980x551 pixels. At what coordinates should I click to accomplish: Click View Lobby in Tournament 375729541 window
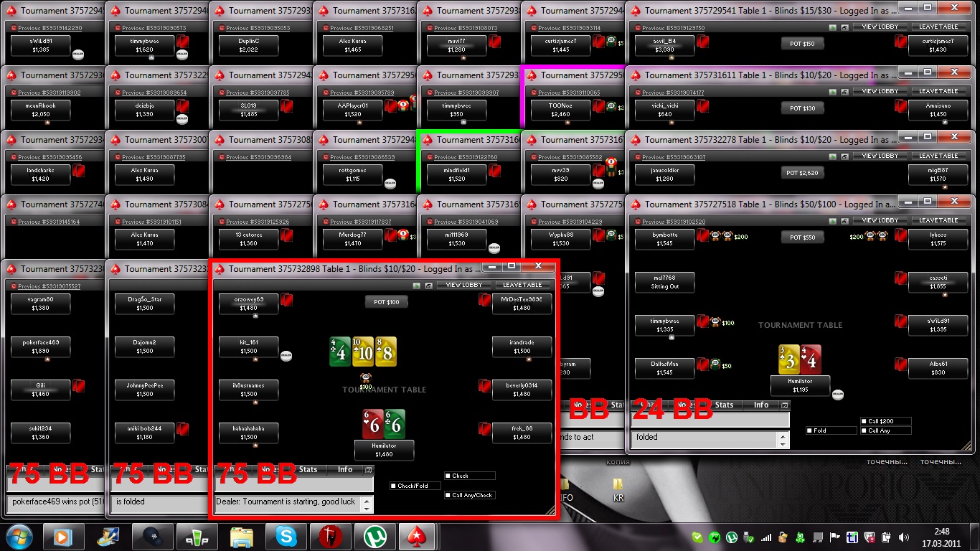tap(880, 27)
